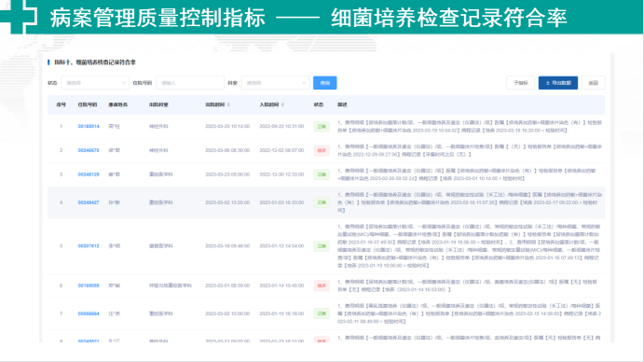This screenshot has width=644, height=362.
Task: Click the 序号 column header
Action: pyautogui.click(x=61, y=104)
